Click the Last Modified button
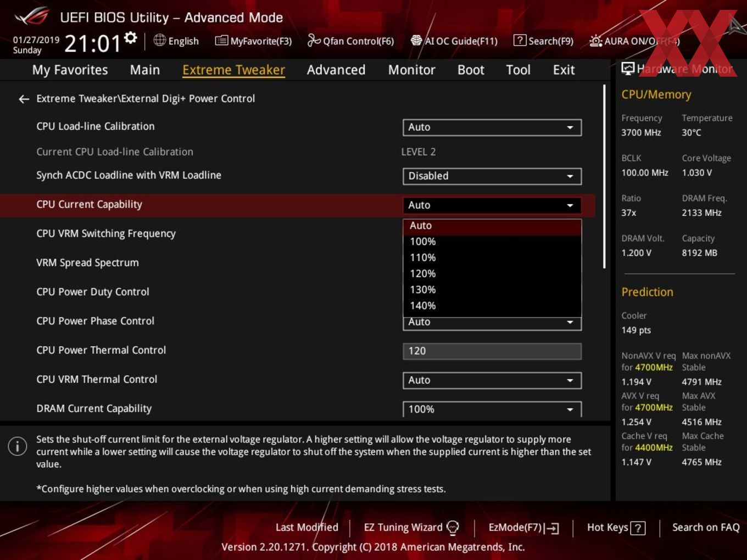The width and height of the screenshot is (747, 560). (x=306, y=528)
